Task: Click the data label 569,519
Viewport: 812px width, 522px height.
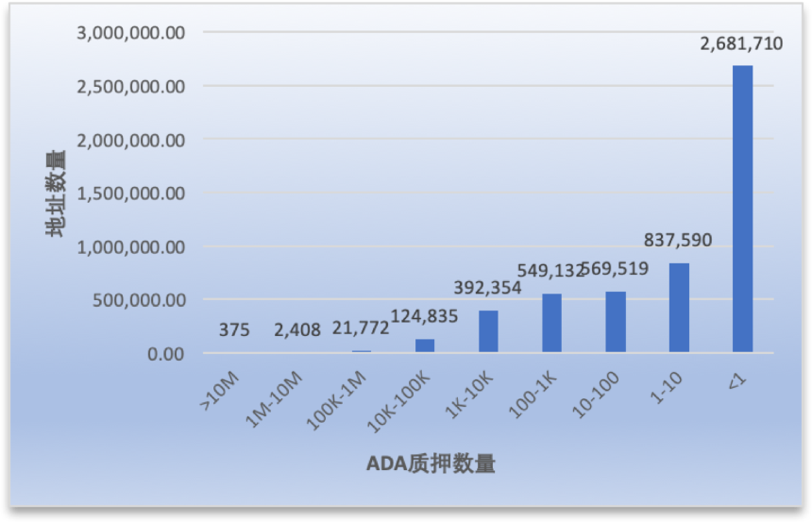Action: (x=615, y=269)
